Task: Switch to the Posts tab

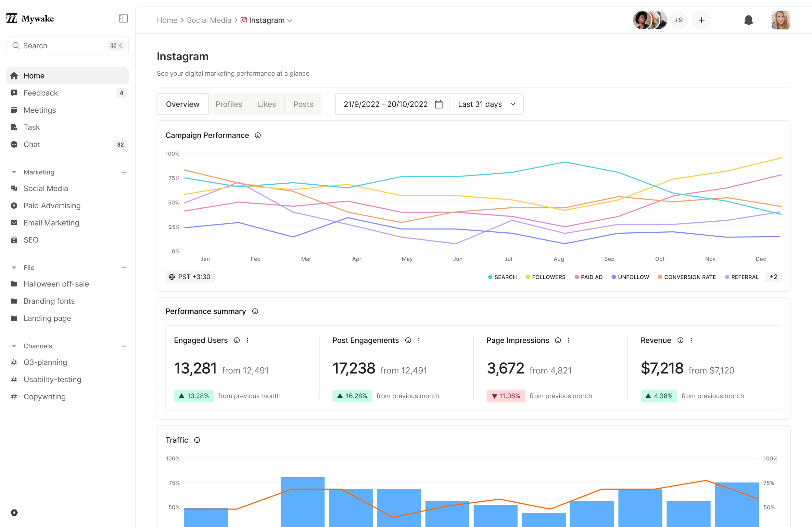Action: [303, 104]
